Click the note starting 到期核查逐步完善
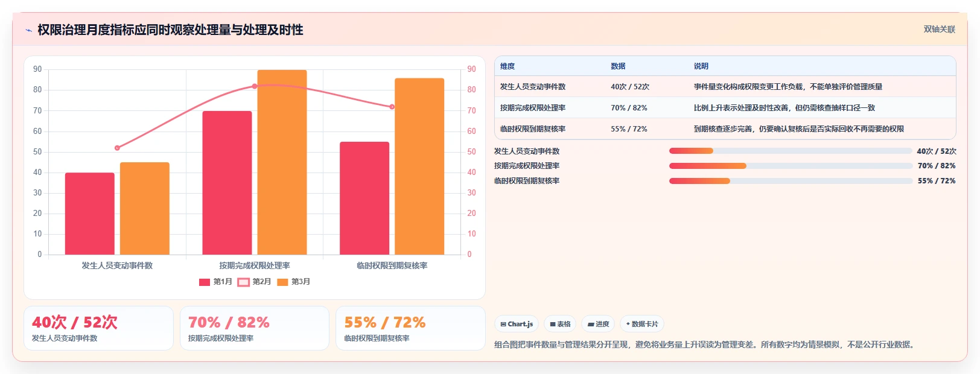This screenshot has height=374, width=980. [x=798, y=129]
